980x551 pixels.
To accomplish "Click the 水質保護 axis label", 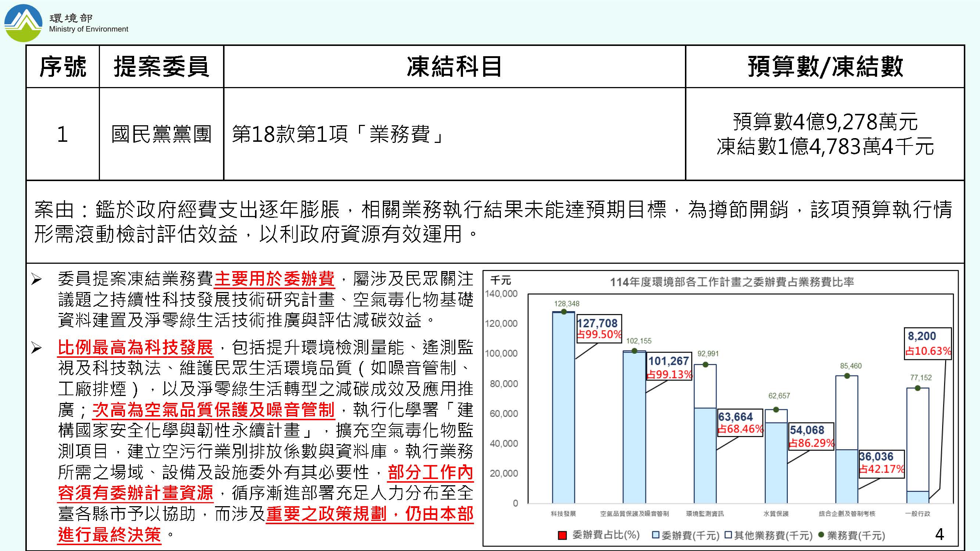I will (776, 514).
